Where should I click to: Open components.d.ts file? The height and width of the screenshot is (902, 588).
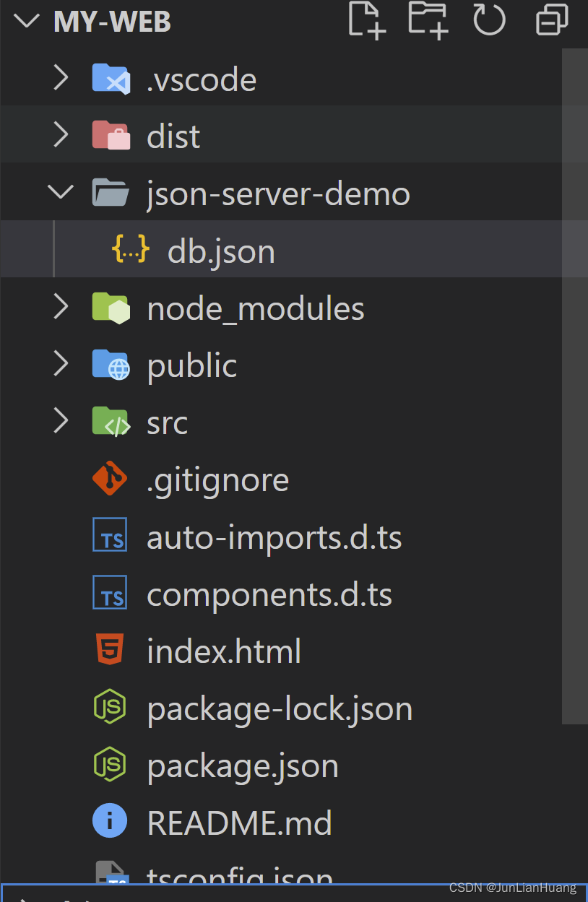point(269,594)
